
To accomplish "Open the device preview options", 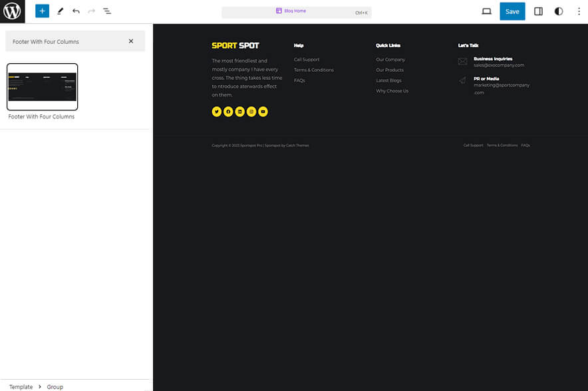I will tap(486, 11).
